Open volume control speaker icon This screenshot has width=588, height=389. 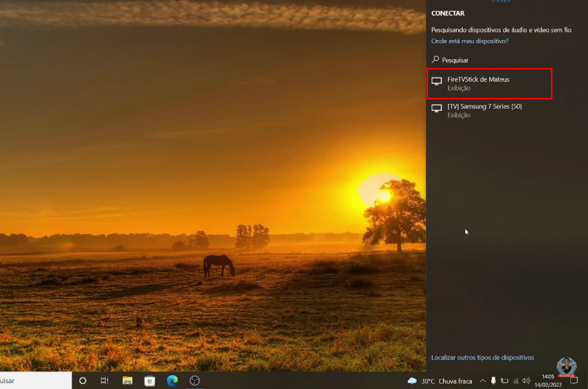click(x=526, y=381)
